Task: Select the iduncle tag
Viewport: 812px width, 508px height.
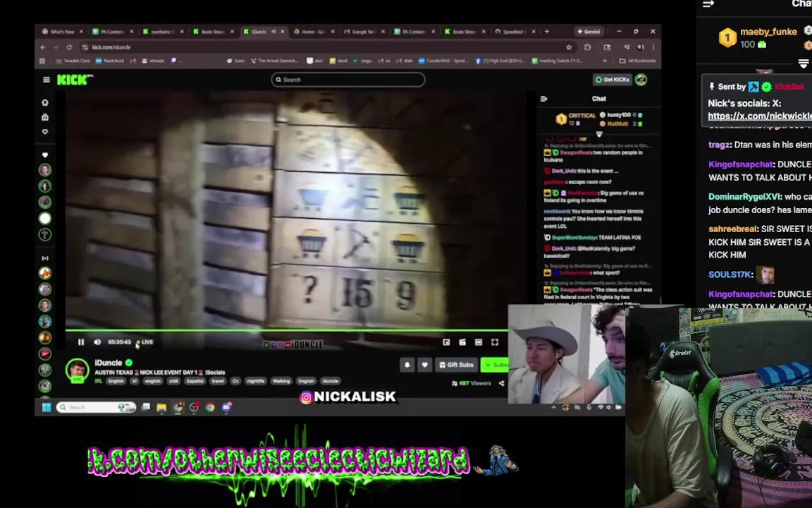Action: pyautogui.click(x=331, y=381)
